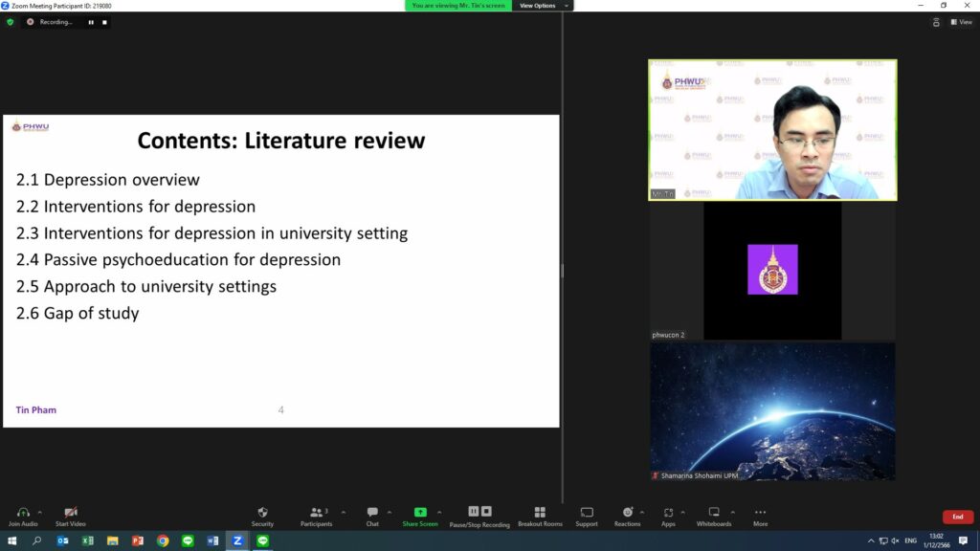
Task: Open the Windows Start menu
Action: tap(11, 540)
